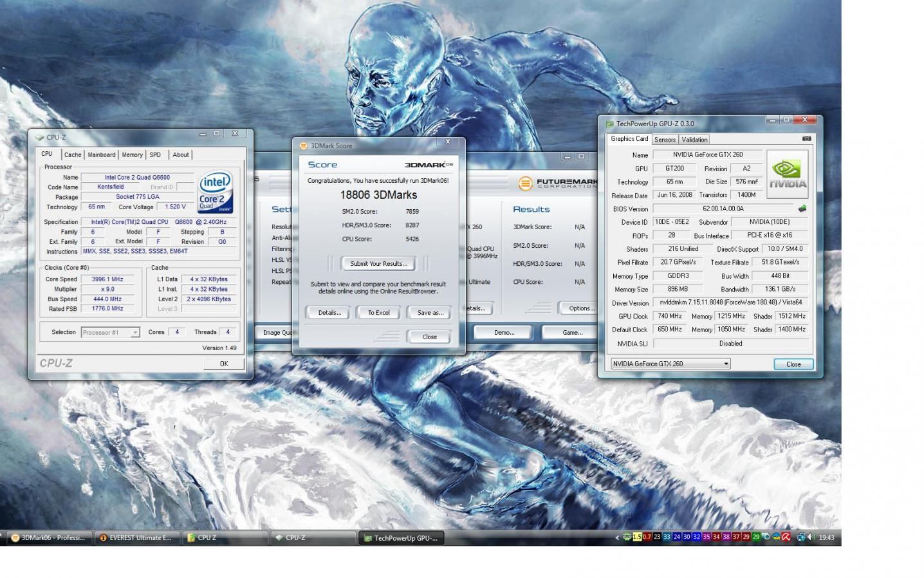924x578 pixels.
Task: Click the HDR/SM3.0 Score value 8287
Action: click(x=412, y=225)
